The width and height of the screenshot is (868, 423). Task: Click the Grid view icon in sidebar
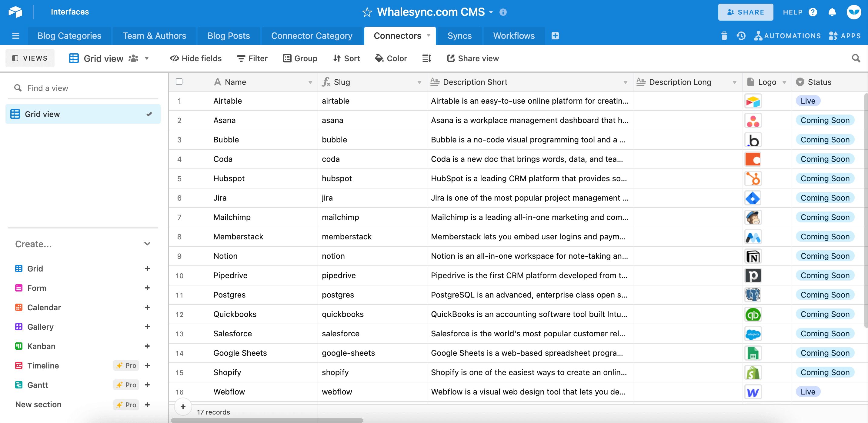[15, 114]
